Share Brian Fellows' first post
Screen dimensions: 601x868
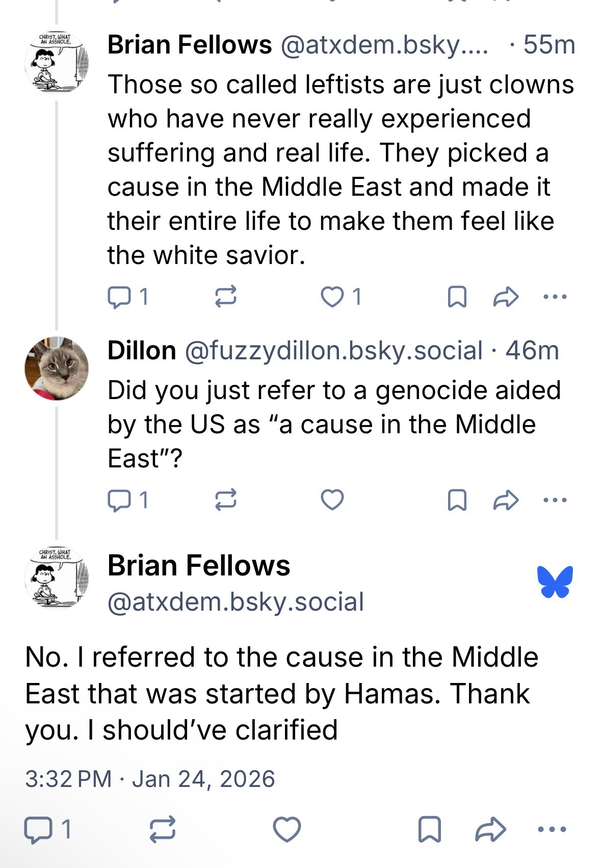tap(506, 297)
